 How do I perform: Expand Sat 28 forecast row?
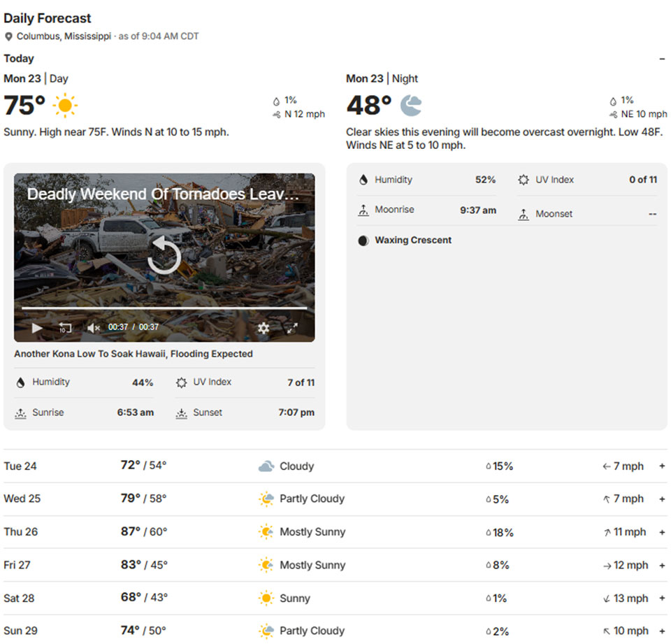click(x=662, y=599)
